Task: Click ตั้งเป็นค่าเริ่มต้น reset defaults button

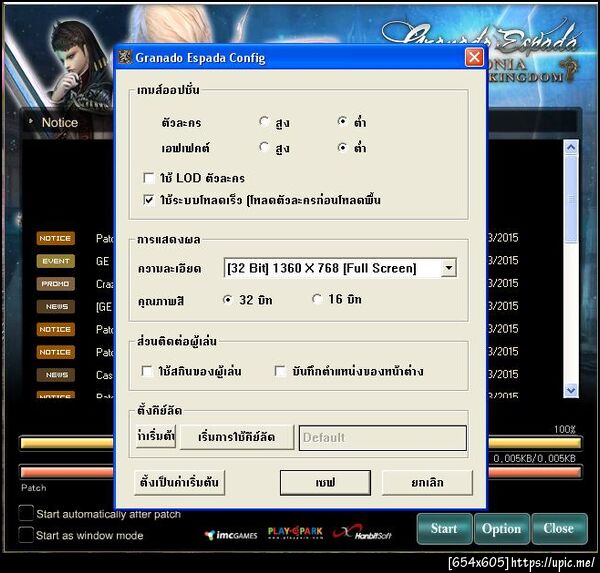Action: pos(179,482)
